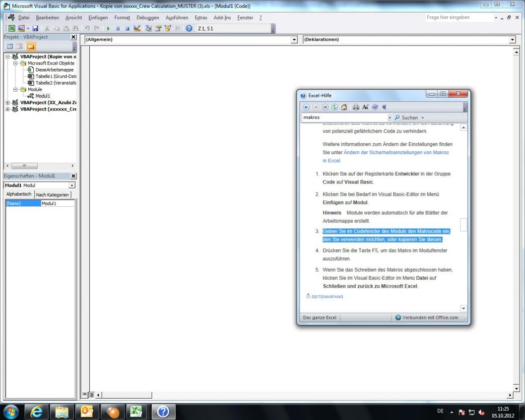The image size is (525, 420).
Task: Open Internet Explorer from taskbar
Action: (x=37, y=412)
